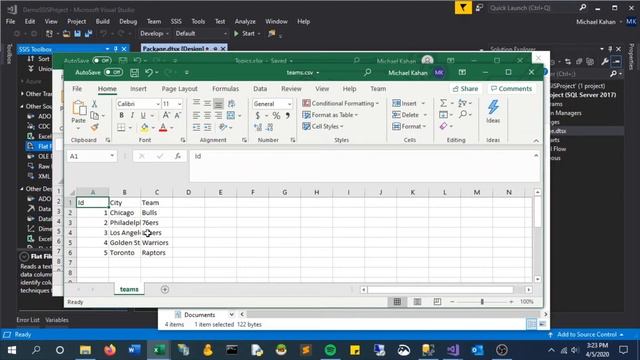Toggle Align Left in Alignment group
Screen dimensions: 640x360
196,116
